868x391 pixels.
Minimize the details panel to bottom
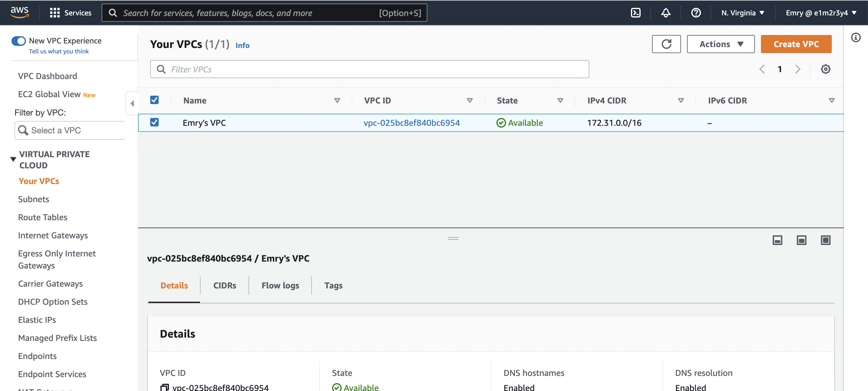click(x=777, y=240)
